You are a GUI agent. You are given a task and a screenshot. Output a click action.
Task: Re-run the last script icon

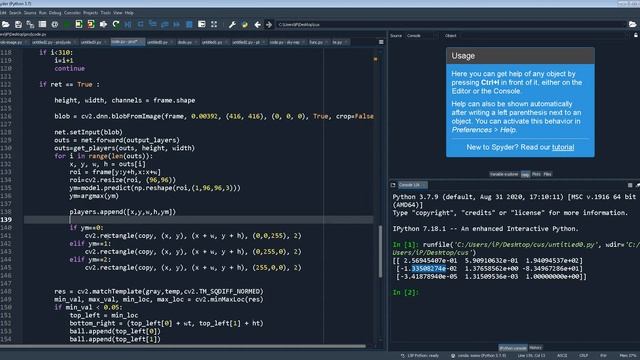(x=116, y=24)
